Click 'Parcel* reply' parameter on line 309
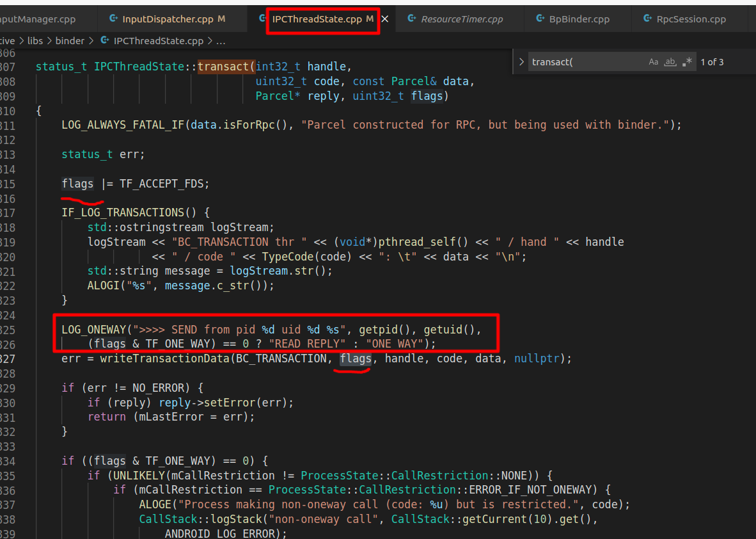756x539 pixels. (x=297, y=96)
